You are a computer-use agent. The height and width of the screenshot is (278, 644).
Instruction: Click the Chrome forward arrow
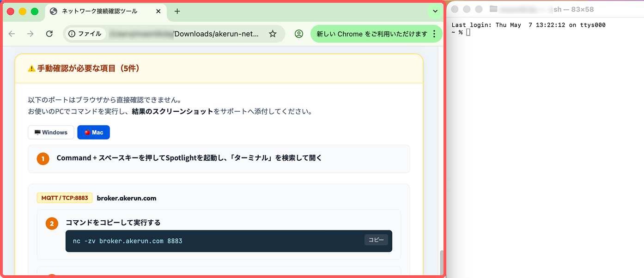[30, 34]
